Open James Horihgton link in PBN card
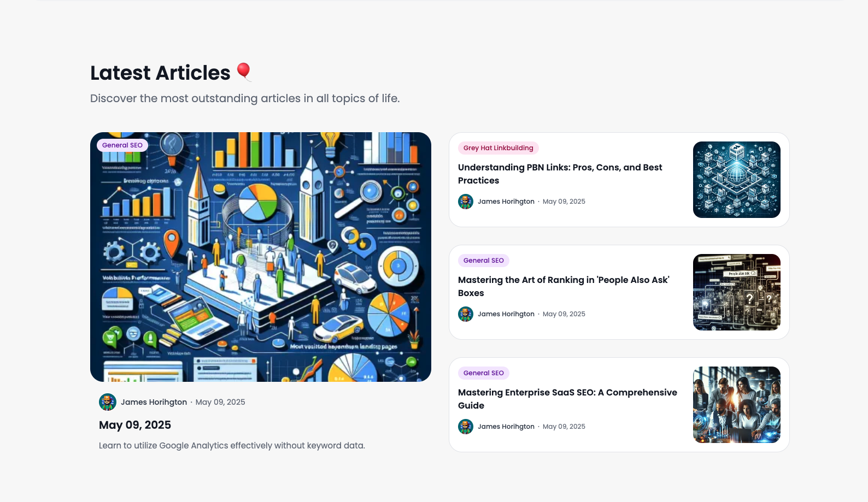The height and width of the screenshot is (502, 868). point(506,202)
